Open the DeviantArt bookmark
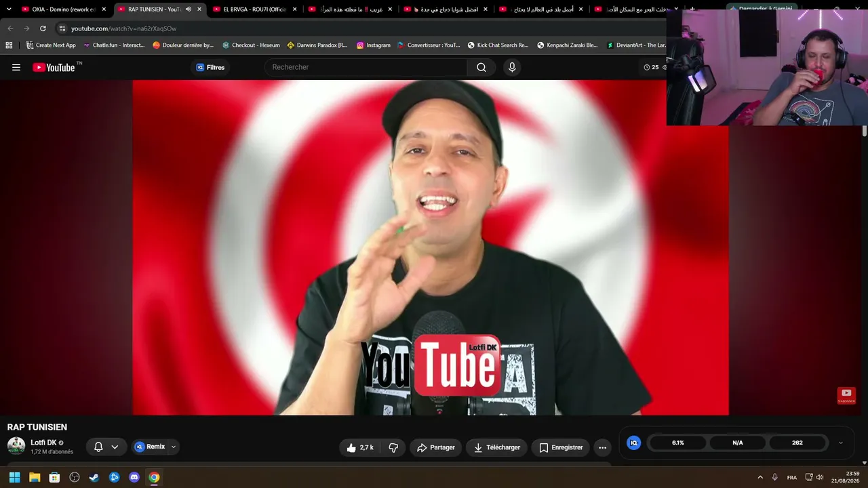This screenshot has height=488, width=868. [x=635, y=45]
